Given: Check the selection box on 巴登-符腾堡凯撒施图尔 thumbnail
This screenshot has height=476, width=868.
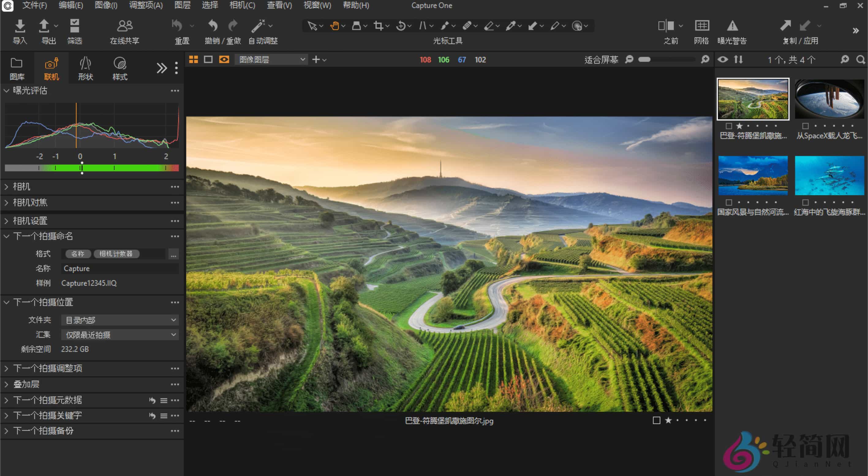Looking at the screenshot, I should (x=729, y=126).
